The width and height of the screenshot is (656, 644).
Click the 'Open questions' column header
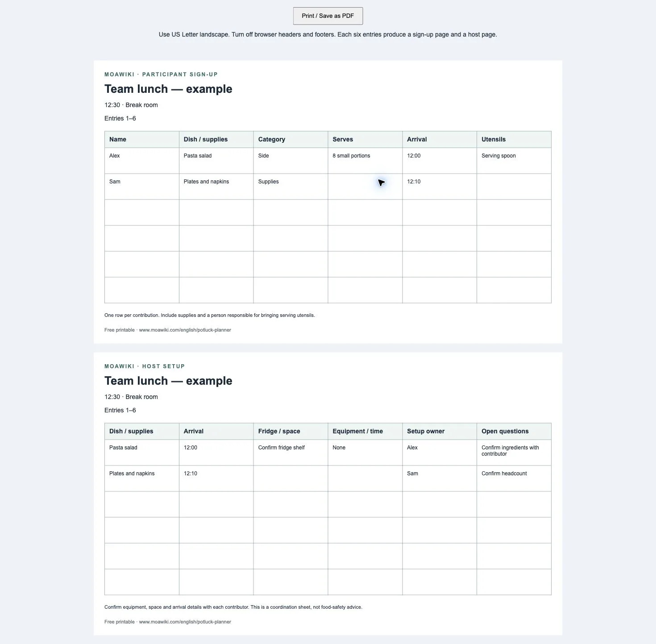point(514,431)
